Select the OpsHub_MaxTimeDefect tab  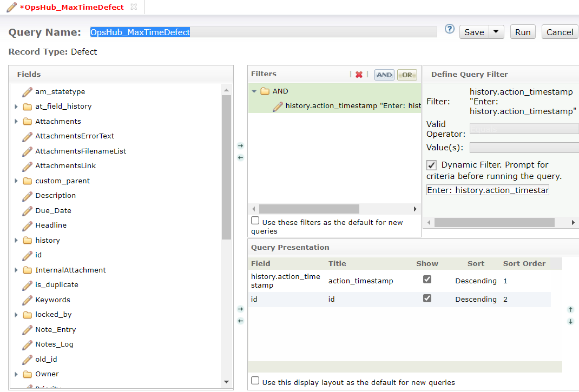71,7
